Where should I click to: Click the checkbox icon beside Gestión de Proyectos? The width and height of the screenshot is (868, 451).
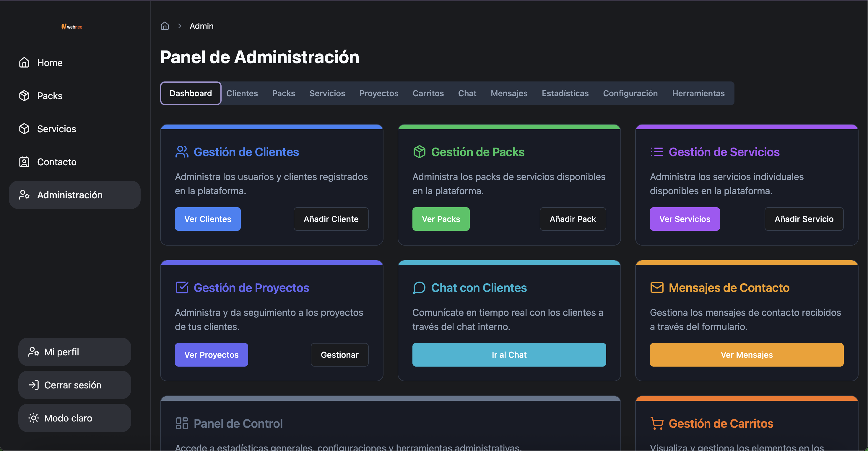click(182, 287)
